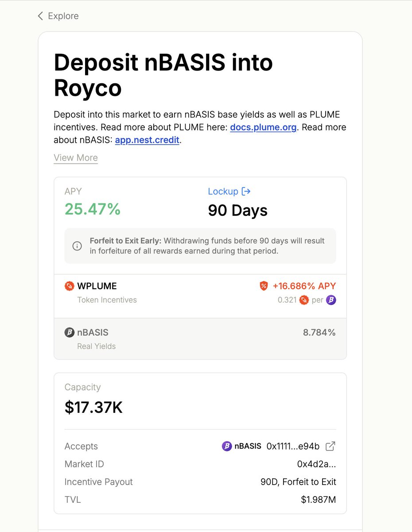This screenshot has width=412, height=532.
Task: Open the docs.plume.org link
Action: point(263,127)
